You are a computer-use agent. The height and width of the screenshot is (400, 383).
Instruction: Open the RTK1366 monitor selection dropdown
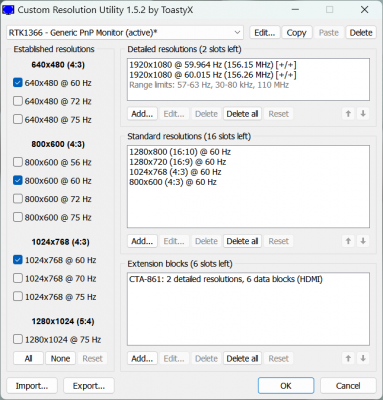[125, 33]
